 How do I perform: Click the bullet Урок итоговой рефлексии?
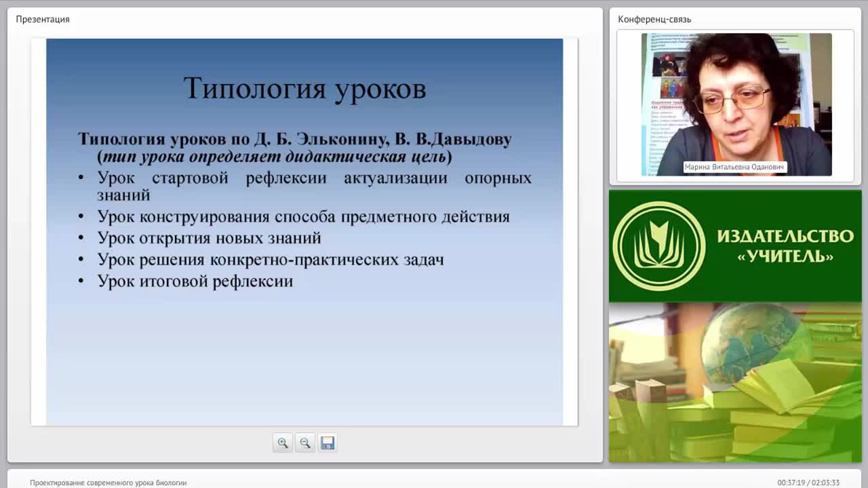[x=195, y=281]
